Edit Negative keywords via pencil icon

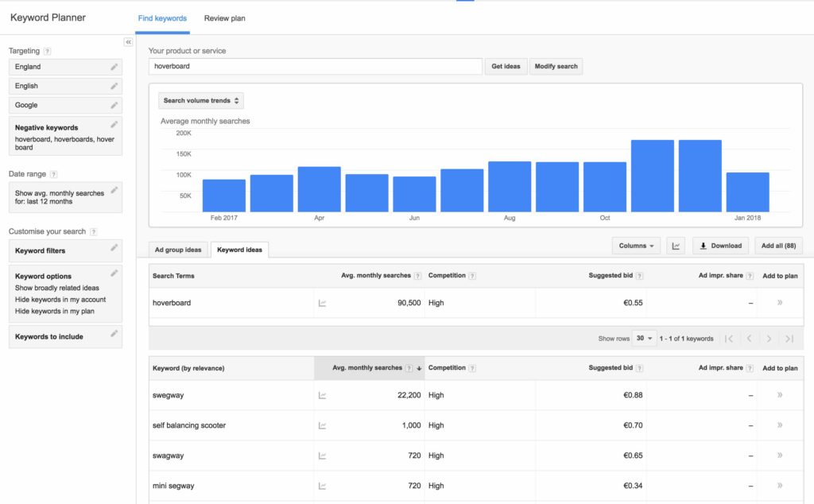point(114,125)
